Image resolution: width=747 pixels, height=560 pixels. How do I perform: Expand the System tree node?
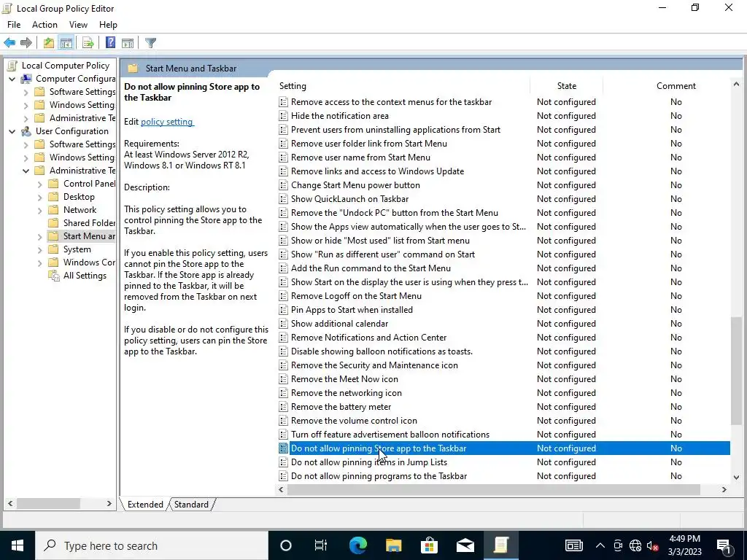pos(39,249)
